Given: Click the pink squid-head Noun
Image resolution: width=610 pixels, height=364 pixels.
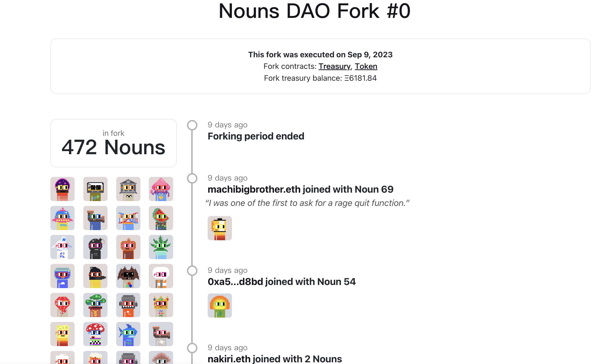Looking at the screenshot, I should click(x=161, y=189).
